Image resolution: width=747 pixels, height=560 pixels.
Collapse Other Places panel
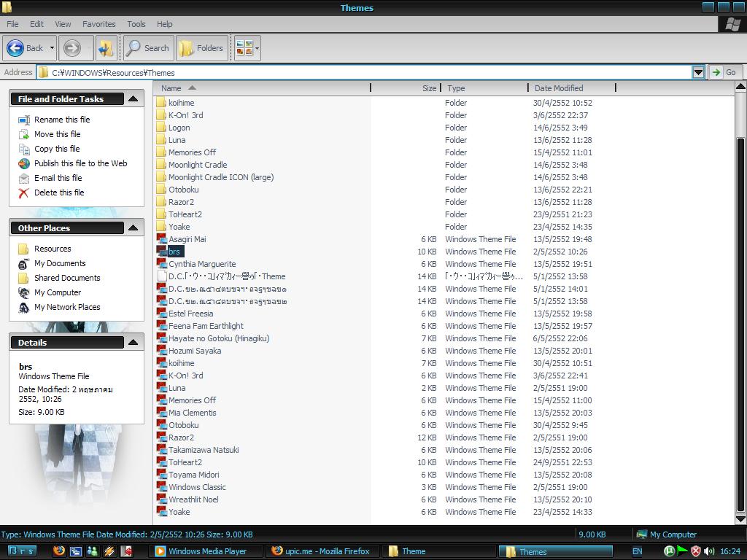(133, 228)
